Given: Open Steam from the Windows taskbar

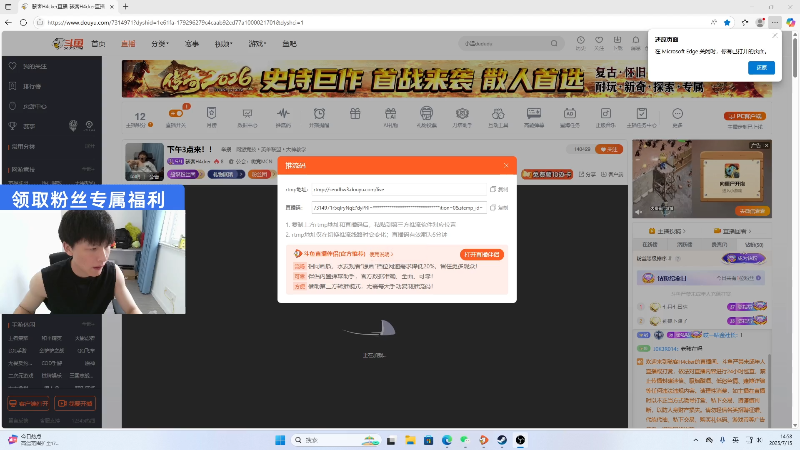Looking at the screenshot, I should pos(502,440).
